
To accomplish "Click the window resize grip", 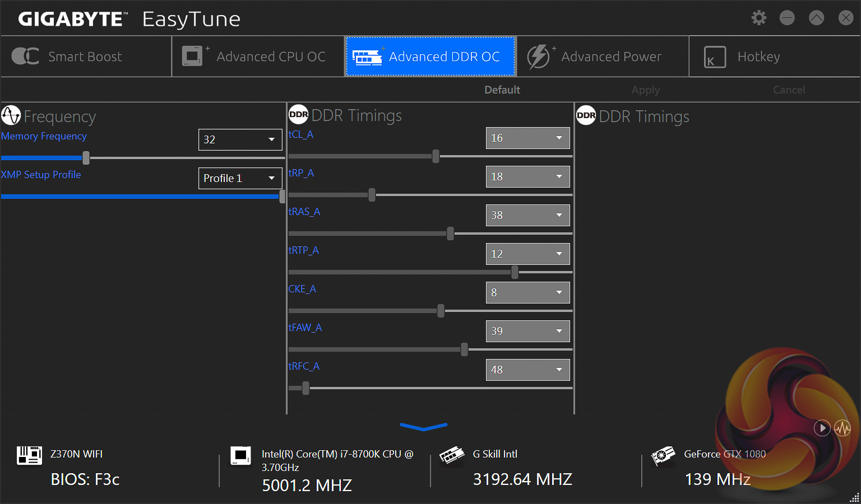I will (x=855, y=498).
